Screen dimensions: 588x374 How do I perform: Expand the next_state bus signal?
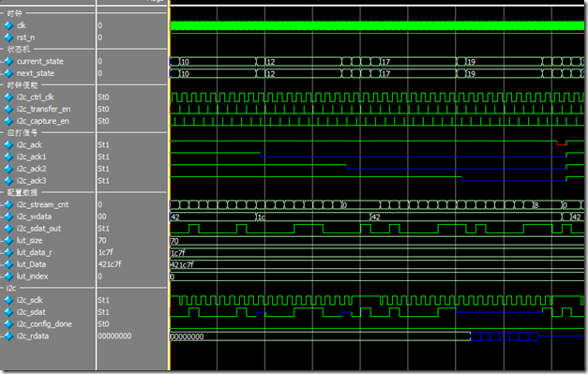[x=2, y=73]
